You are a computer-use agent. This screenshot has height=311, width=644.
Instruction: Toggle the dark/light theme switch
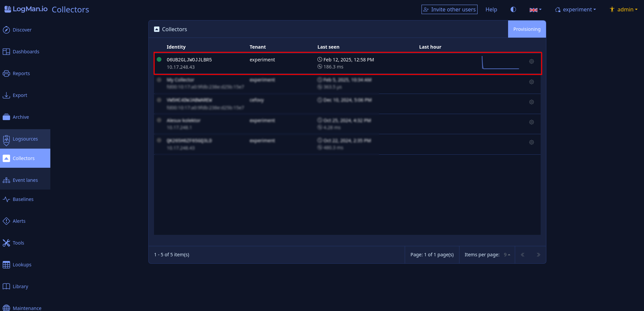[x=513, y=10]
